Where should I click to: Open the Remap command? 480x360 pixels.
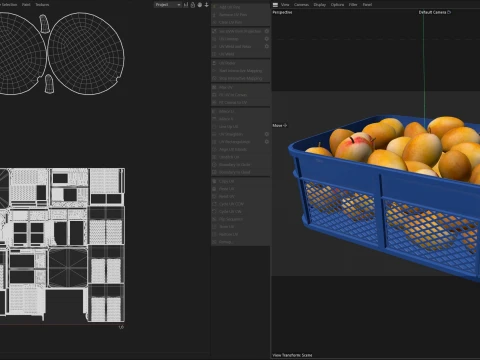tap(241, 242)
